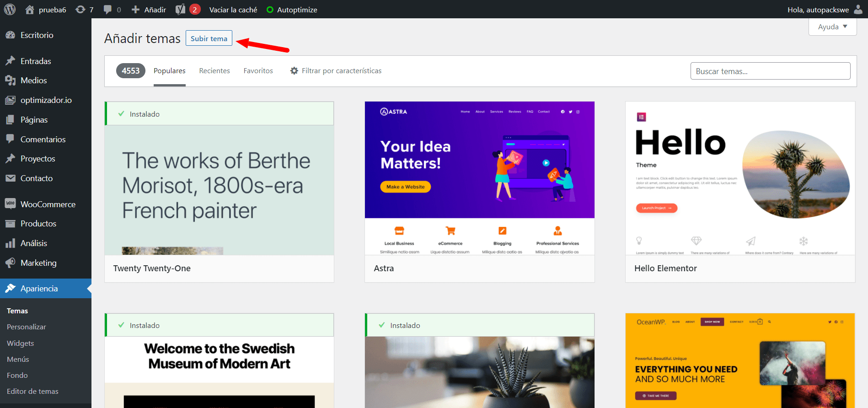Image resolution: width=868 pixels, height=408 pixels.
Task: Click the Medios media icon
Action: click(10, 81)
